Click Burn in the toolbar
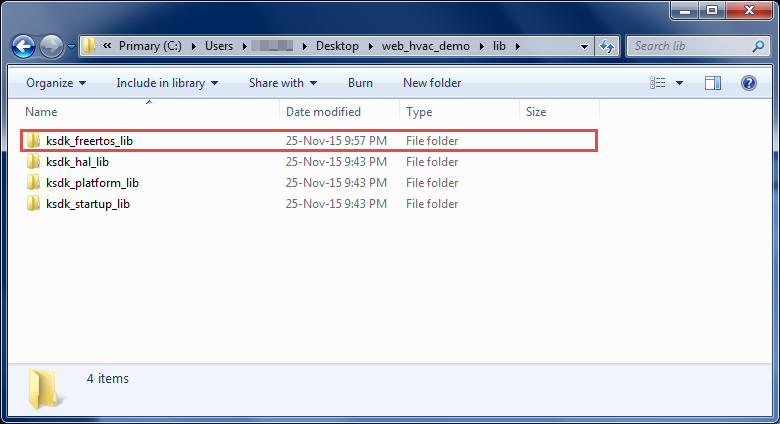 360,83
